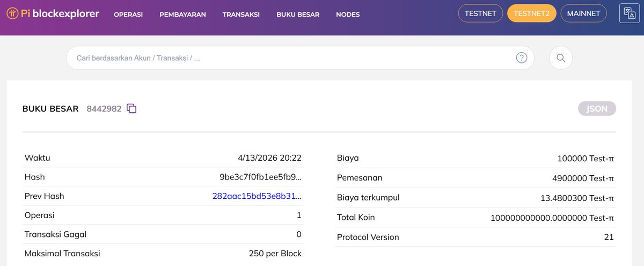Open the BUKU BESAR menu
This screenshot has width=644, height=266.
[298, 15]
